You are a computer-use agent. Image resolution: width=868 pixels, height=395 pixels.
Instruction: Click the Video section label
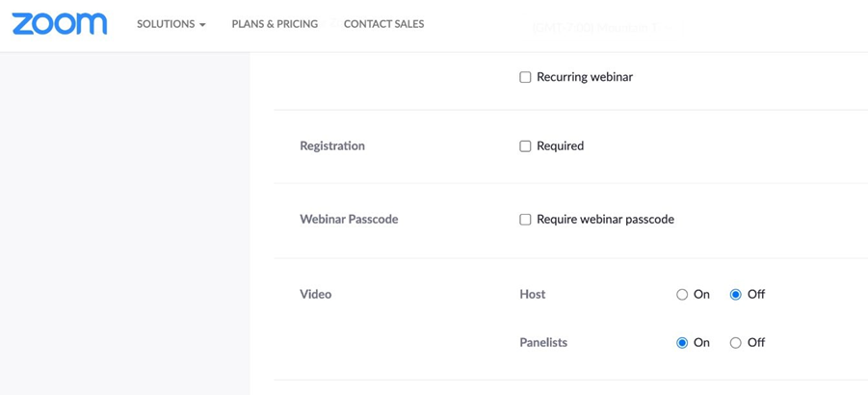316,294
